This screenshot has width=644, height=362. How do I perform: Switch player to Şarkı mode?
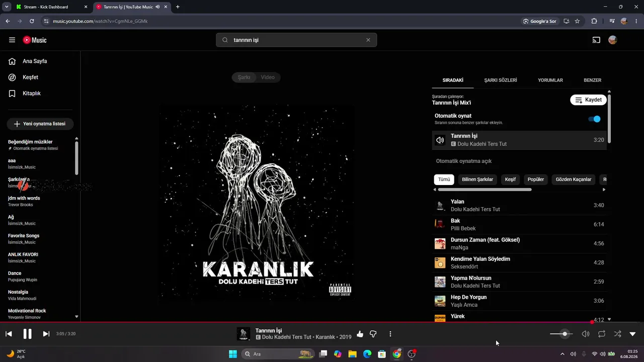[x=244, y=77]
